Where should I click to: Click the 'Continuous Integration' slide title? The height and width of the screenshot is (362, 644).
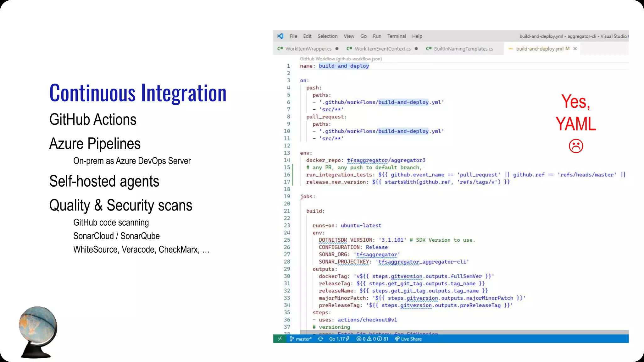(x=138, y=93)
